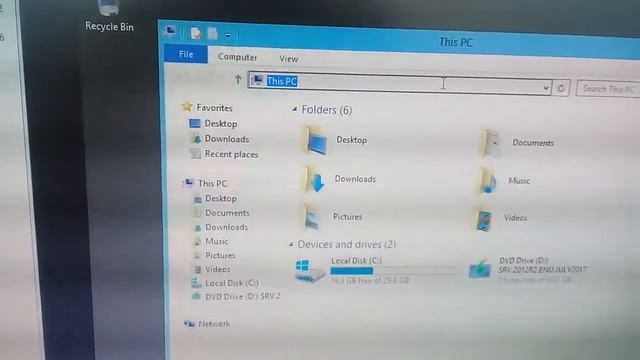The height and width of the screenshot is (360, 640).
Task: Select Desktop under This PC tree
Action: pyautogui.click(x=221, y=198)
